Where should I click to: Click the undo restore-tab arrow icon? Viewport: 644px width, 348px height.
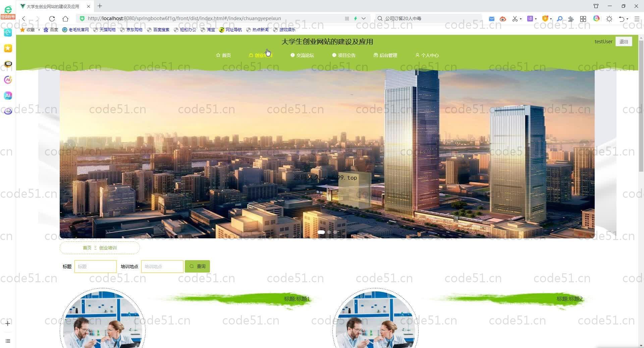622,19
